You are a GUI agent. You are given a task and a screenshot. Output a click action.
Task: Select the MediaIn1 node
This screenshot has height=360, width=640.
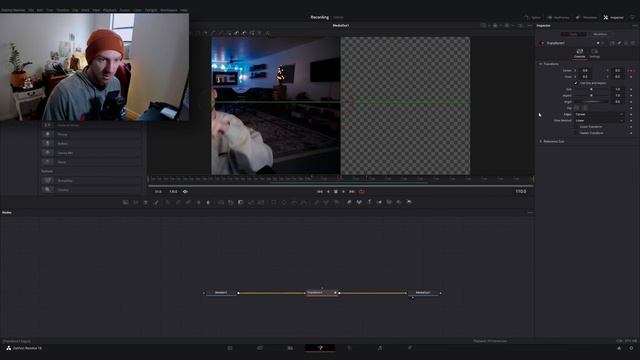221,293
